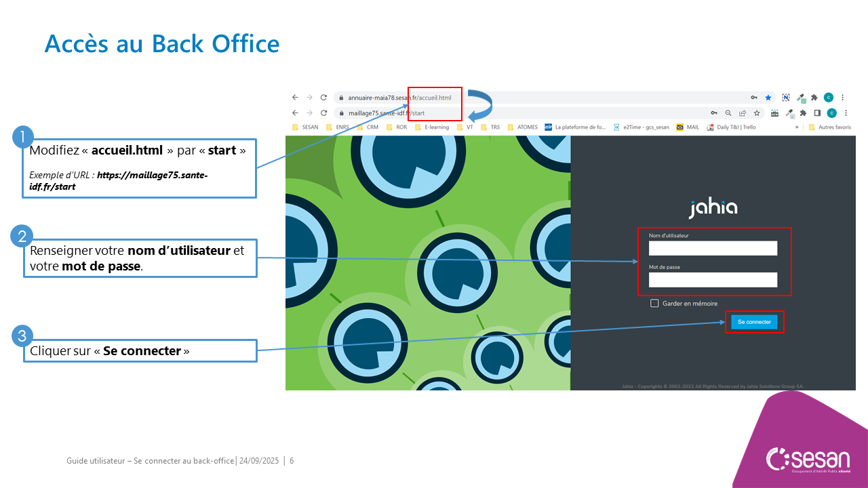Screen dimensions: 868x488
Task: Expand hidden bookmarks with the » chevron
Action: click(797, 127)
